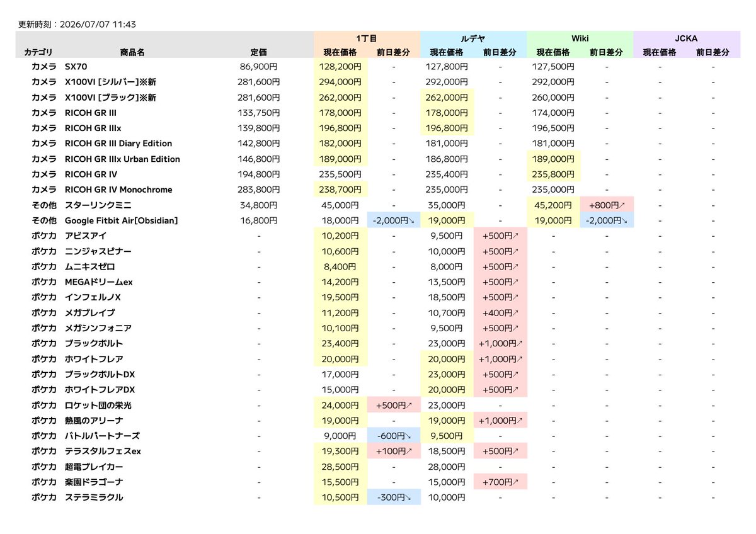Click the ホワイトフレア product name
Viewport: 756px width, 534px height.
(x=93, y=359)
